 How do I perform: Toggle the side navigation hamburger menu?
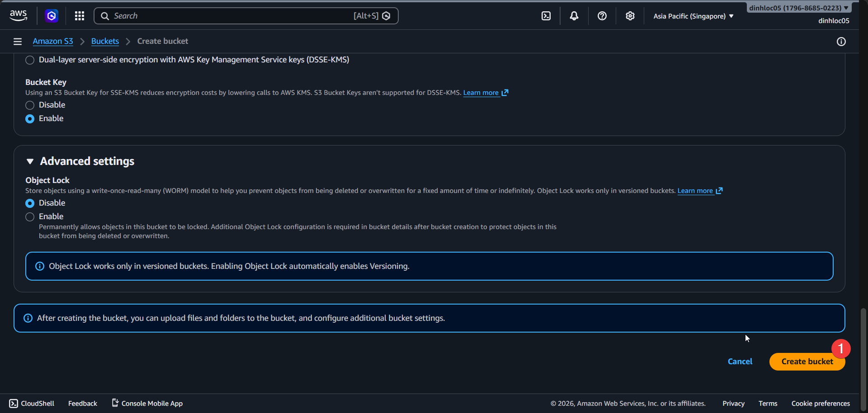(x=18, y=42)
